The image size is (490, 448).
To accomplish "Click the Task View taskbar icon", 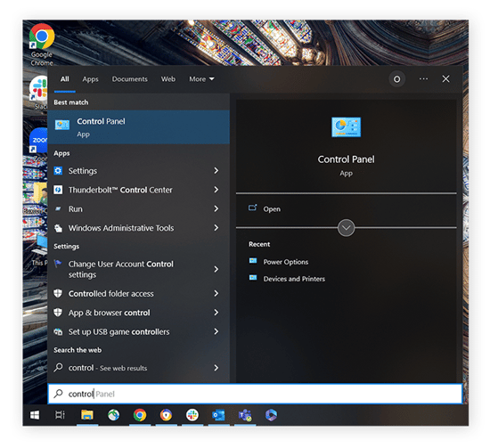I will point(60,415).
